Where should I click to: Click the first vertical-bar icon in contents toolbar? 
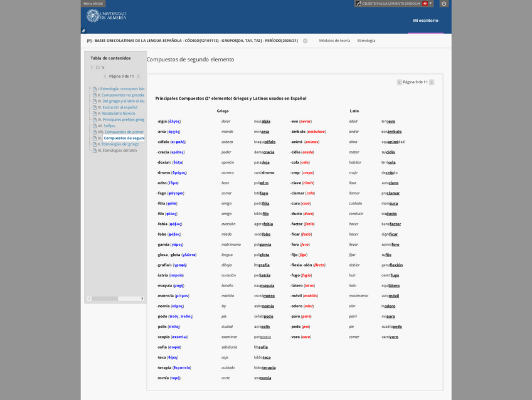tap(92, 68)
